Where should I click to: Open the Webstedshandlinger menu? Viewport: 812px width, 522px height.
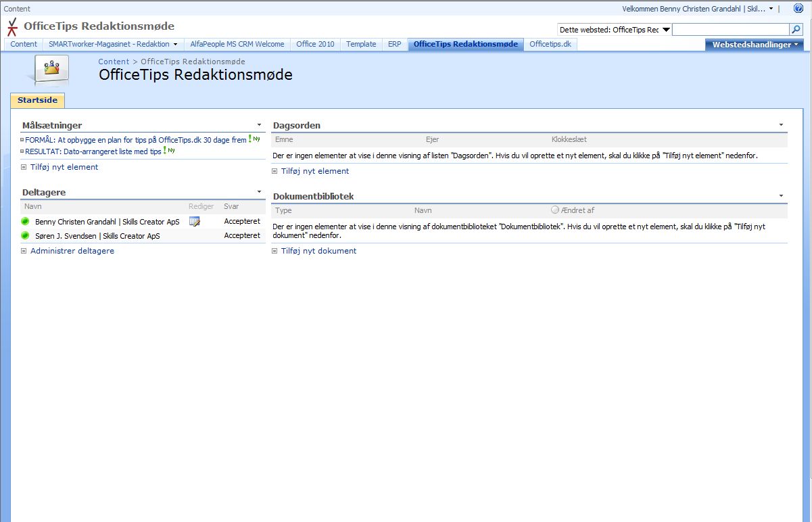pos(754,45)
